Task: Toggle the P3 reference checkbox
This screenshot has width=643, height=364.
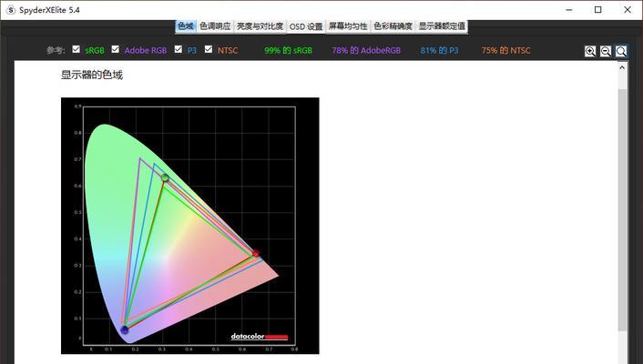Action: pos(178,49)
